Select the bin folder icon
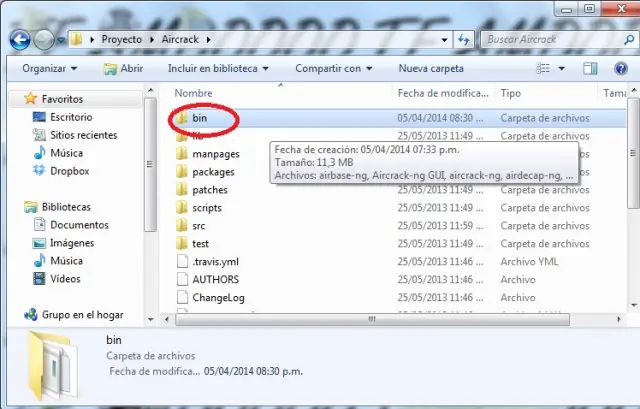640x409 pixels. [x=181, y=118]
